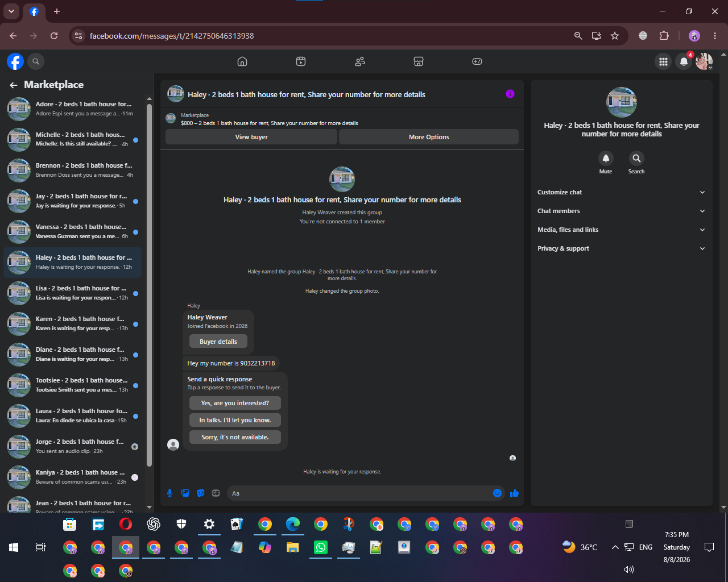Open the clock showing 7:35 PM
Screen dimensions: 728x582
(x=676, y=535)
